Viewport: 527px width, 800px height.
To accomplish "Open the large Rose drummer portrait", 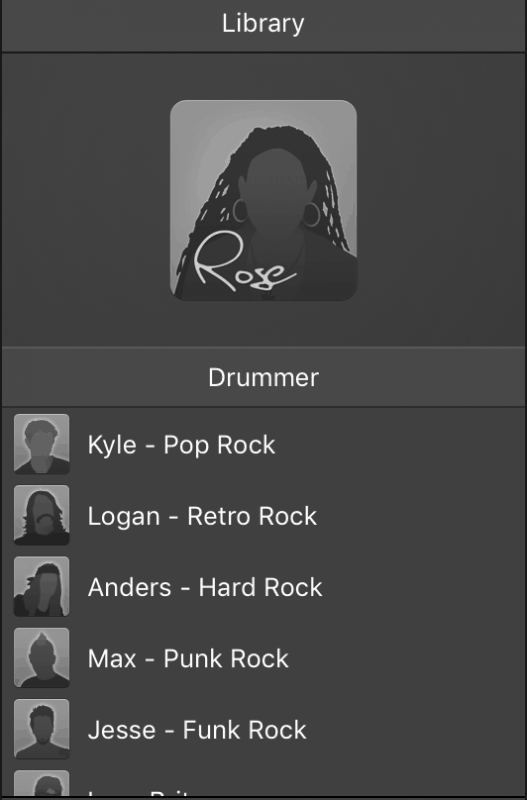I will 263,201.
